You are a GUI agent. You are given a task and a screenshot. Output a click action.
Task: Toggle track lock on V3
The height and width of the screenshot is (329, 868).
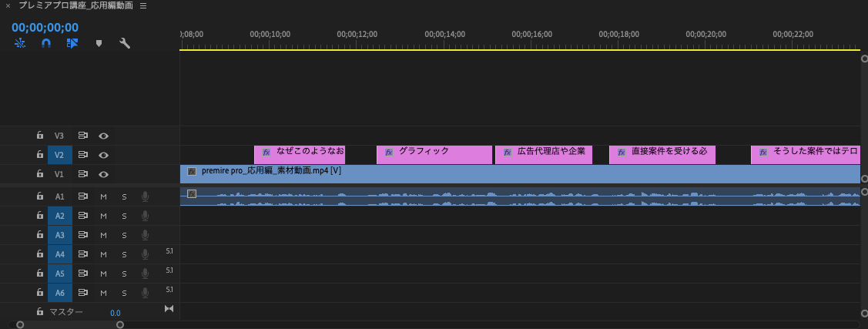39,135
